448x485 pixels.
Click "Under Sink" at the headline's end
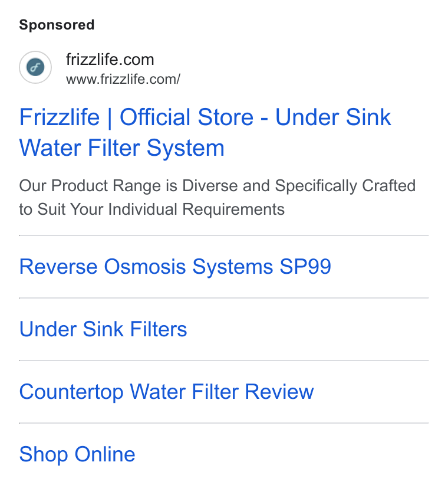tap(333, 117)
